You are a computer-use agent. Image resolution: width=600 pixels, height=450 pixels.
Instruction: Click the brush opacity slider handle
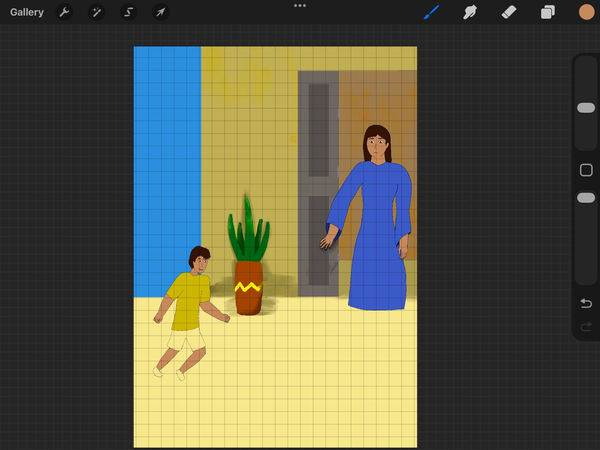pyautogui.click(x=586, y=198)
